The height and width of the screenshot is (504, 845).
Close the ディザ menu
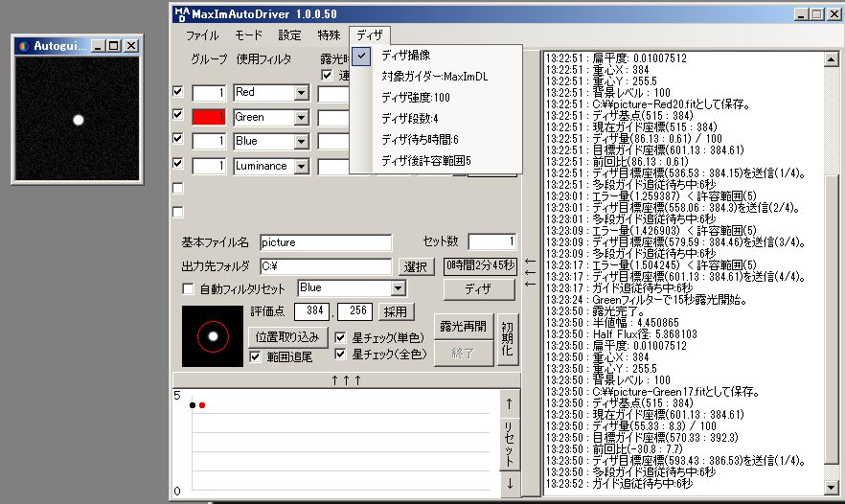click(x=369, y=35)
